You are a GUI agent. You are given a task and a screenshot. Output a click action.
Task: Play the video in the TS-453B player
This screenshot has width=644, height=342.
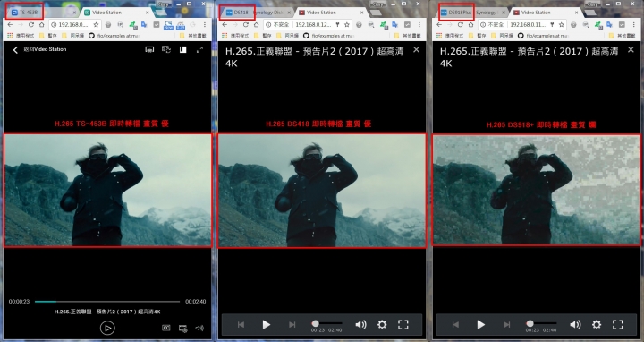[107, 328]
